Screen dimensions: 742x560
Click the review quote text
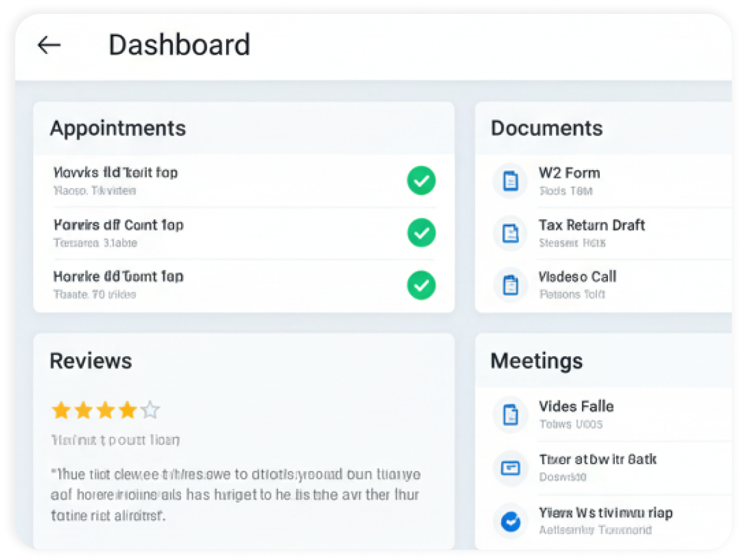tap(235, 495)
